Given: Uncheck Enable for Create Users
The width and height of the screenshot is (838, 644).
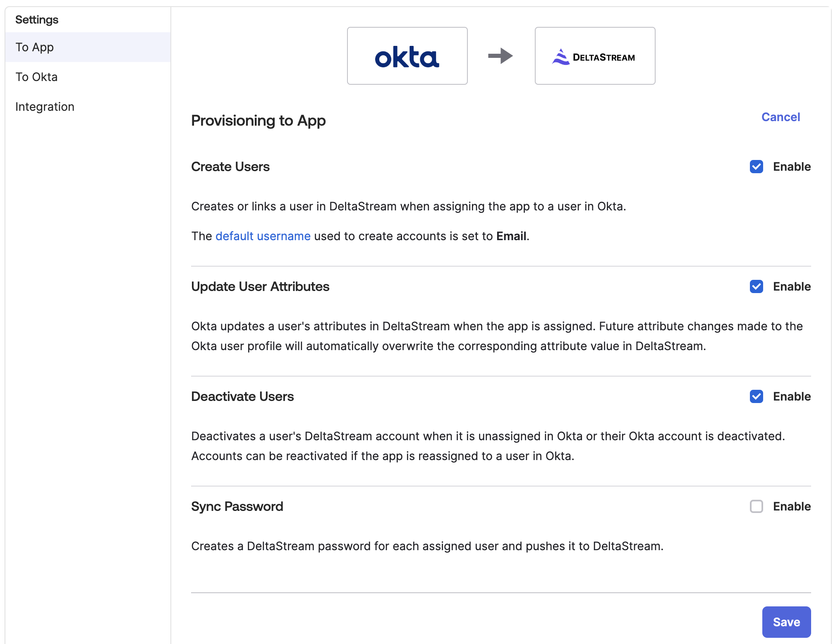Looking at the screenshot, I should pos(756,167).
